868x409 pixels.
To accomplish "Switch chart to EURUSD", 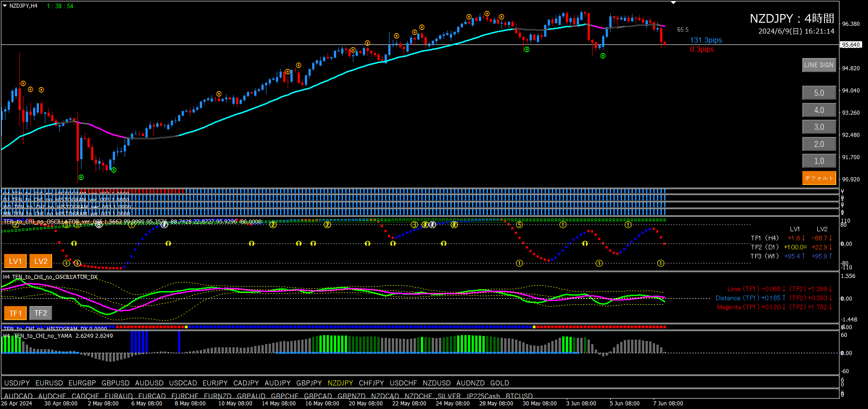I will (x=49, y=383).
